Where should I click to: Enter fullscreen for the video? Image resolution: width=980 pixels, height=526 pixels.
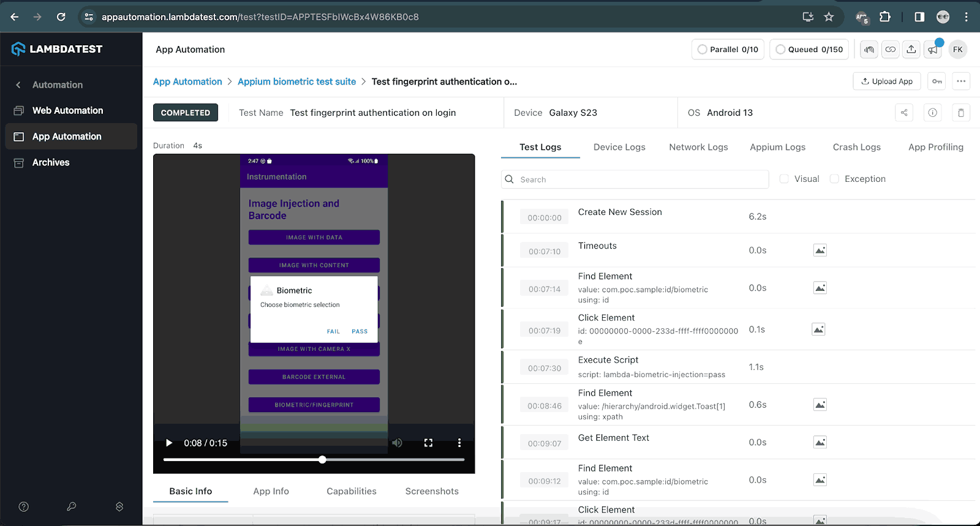(429, 443)
